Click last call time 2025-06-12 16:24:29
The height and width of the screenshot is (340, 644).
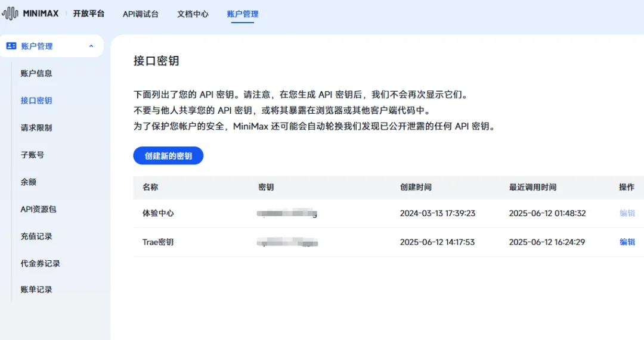[x=547, y=242]
